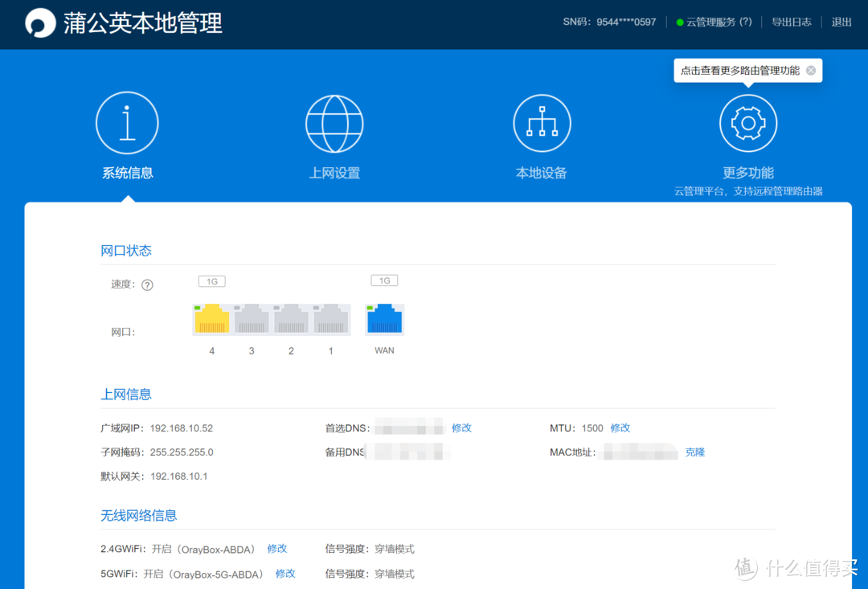
Task: Click the help icon beside 速度
Action: [x=149, y=284]
